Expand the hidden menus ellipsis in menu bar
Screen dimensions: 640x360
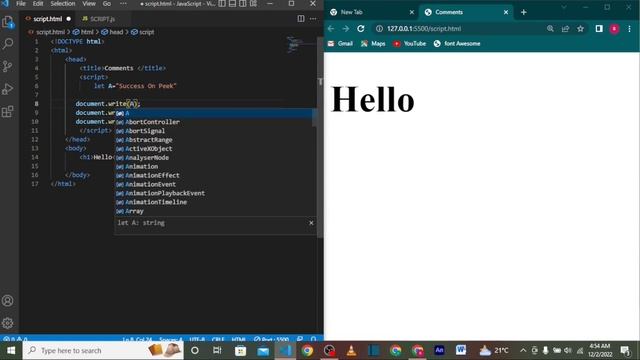tap(123, 4)
